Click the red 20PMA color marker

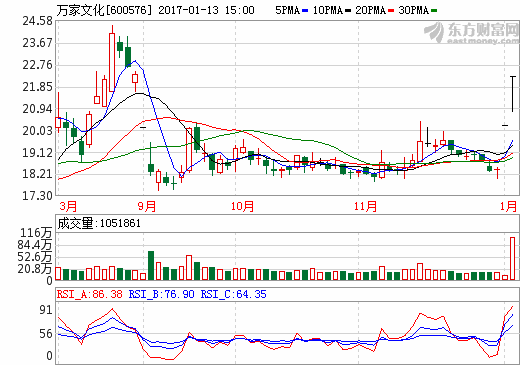[391, 11]
